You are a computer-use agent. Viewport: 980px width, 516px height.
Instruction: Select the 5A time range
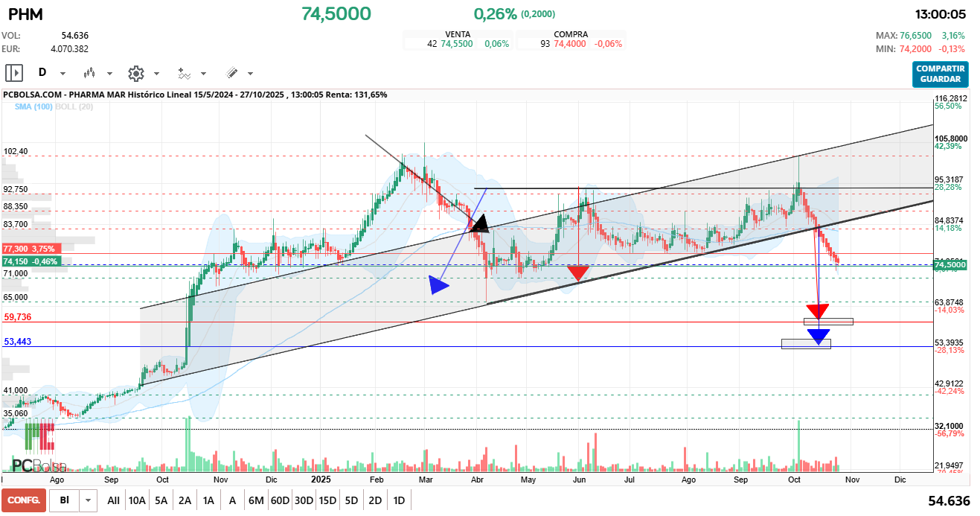pyautogui.click(x=161, y=500)
